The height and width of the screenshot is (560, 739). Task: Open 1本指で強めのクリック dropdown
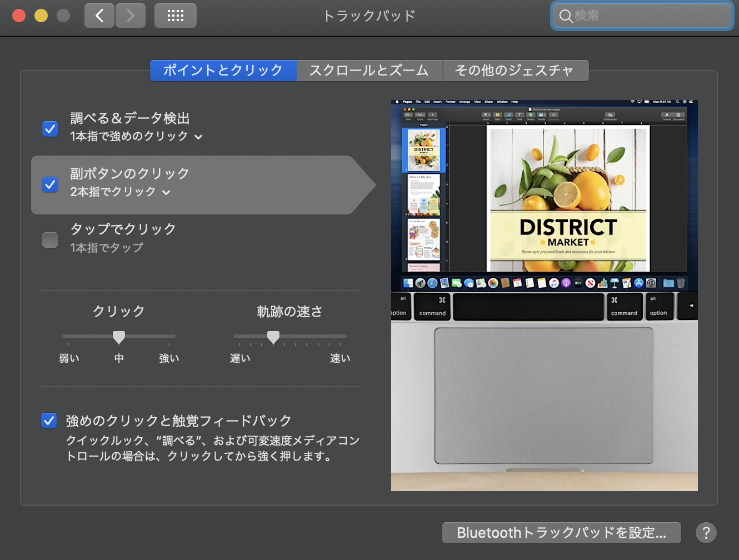pos(136,137)
